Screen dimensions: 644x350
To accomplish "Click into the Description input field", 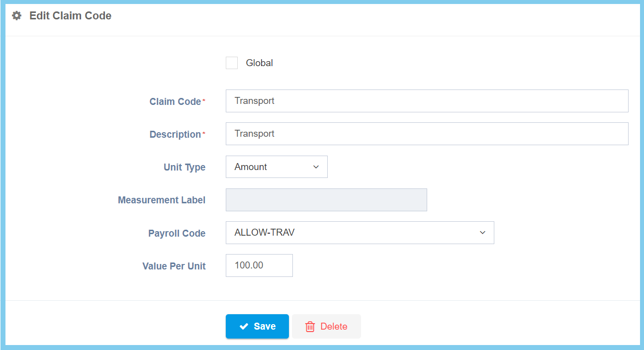I will point(427,134).
